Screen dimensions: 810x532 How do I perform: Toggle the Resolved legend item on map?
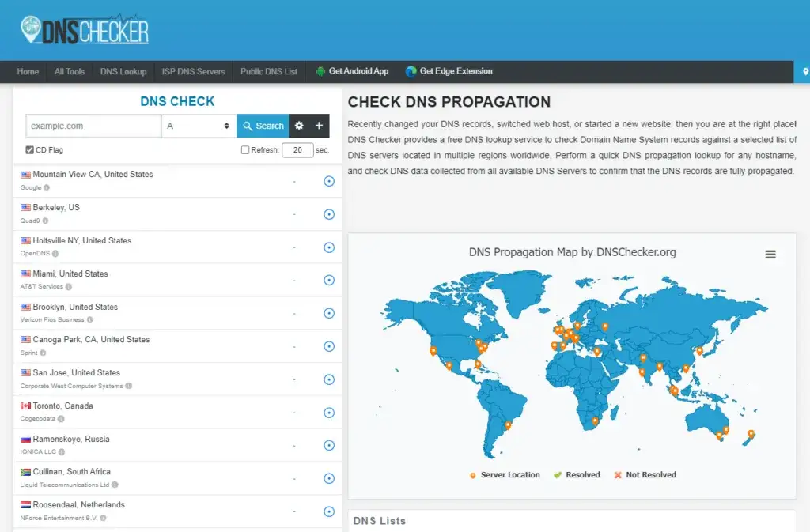tap(576, 475)
